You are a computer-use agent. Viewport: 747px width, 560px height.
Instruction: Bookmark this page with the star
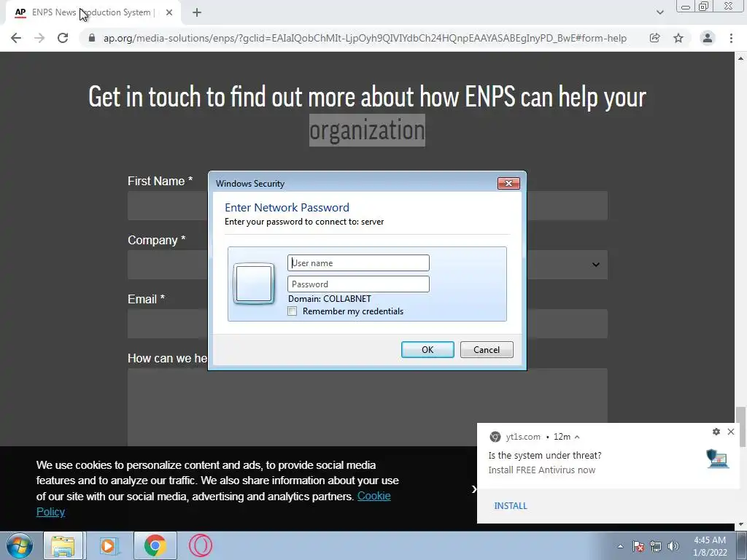tap(678, 38)
